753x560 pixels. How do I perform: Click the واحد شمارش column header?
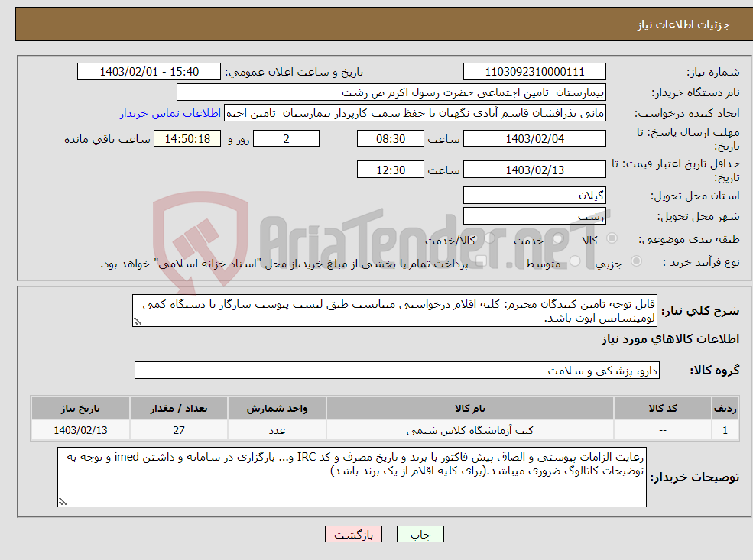277,409
